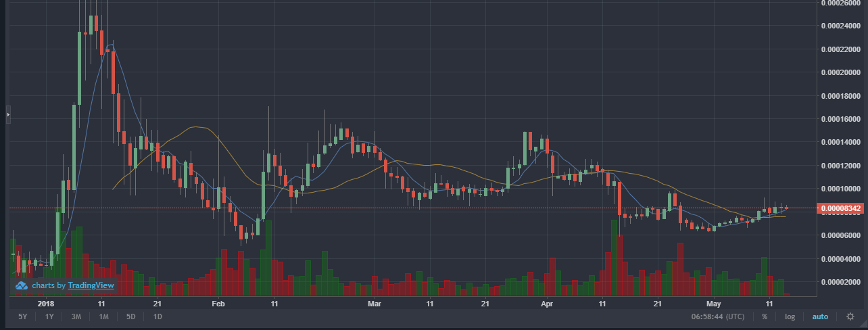
Task: Toggle percent scale mode
Action: coord(765,316)
